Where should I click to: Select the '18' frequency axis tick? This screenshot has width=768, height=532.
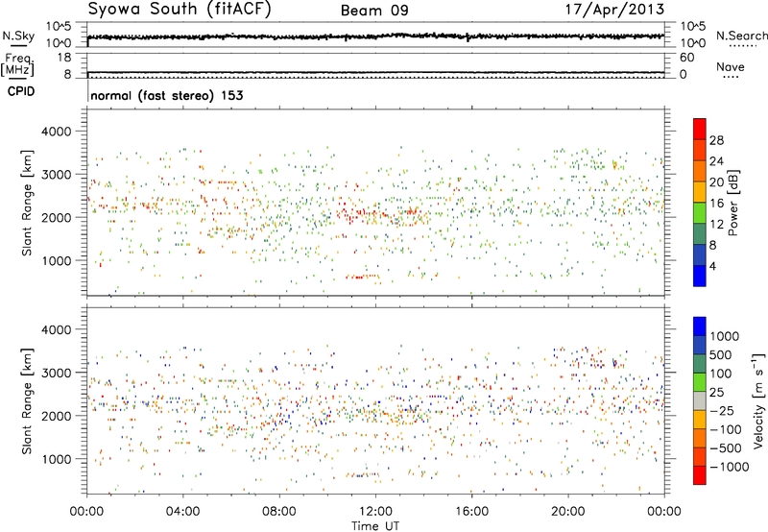click(x=64, y=58)
